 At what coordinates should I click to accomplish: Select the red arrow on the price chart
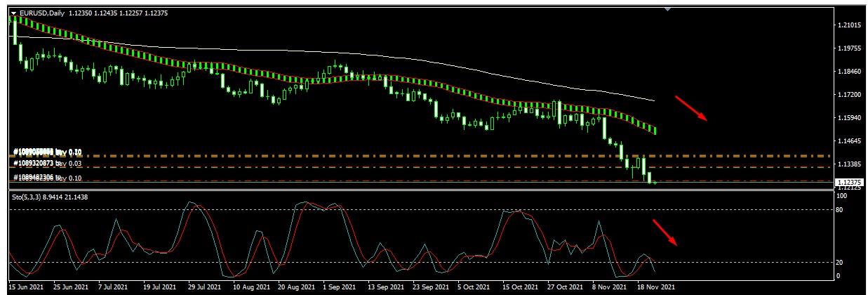[691, 108]
